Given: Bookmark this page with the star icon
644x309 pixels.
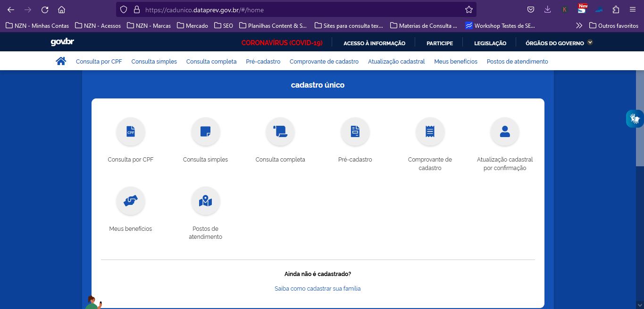Looking at the screenshot, I should 468,9.
